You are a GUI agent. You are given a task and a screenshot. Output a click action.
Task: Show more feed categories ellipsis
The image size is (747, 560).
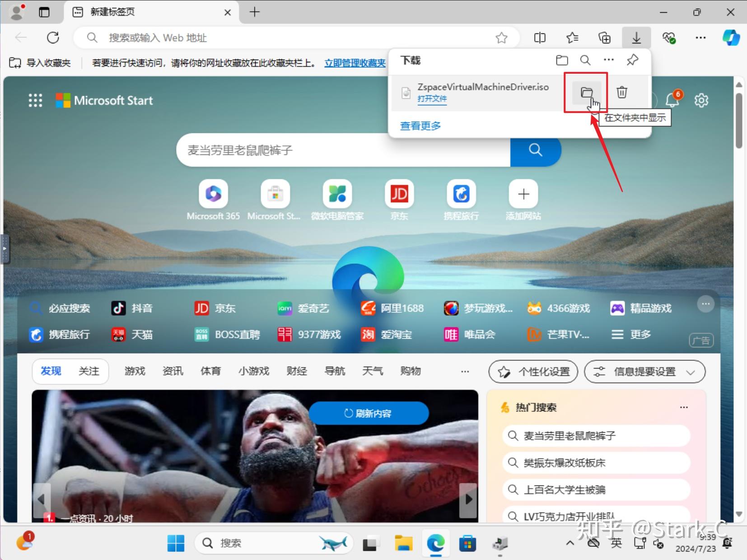(x=465, y=371)
